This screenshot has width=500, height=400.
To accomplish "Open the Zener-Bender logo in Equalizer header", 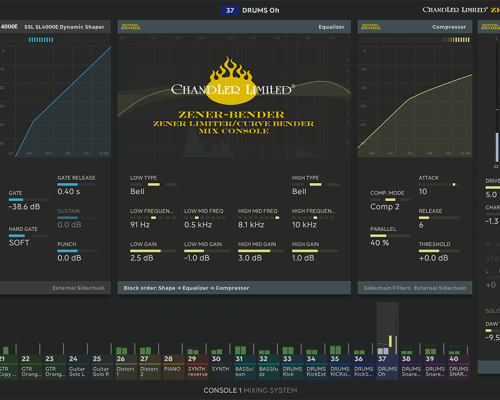I will 130,27.
